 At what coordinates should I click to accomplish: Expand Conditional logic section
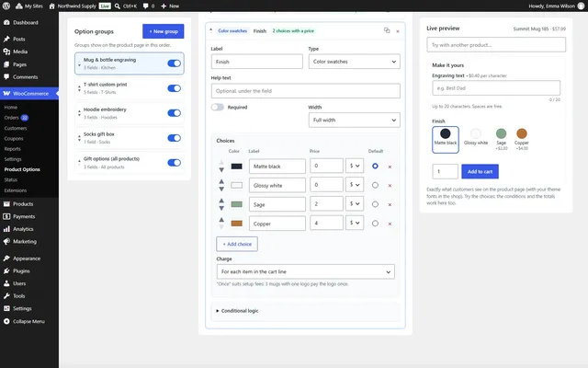click(x=237, y=311)
